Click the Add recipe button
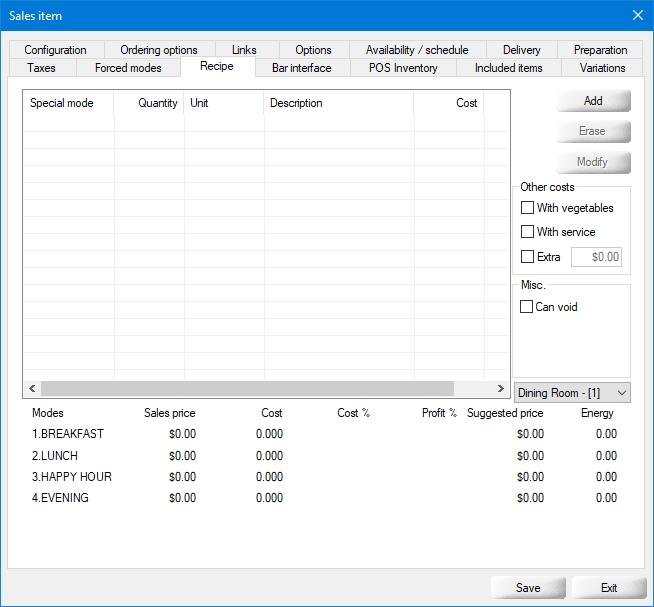The height and width of the screenshot is (607, 654). [593, 101]
